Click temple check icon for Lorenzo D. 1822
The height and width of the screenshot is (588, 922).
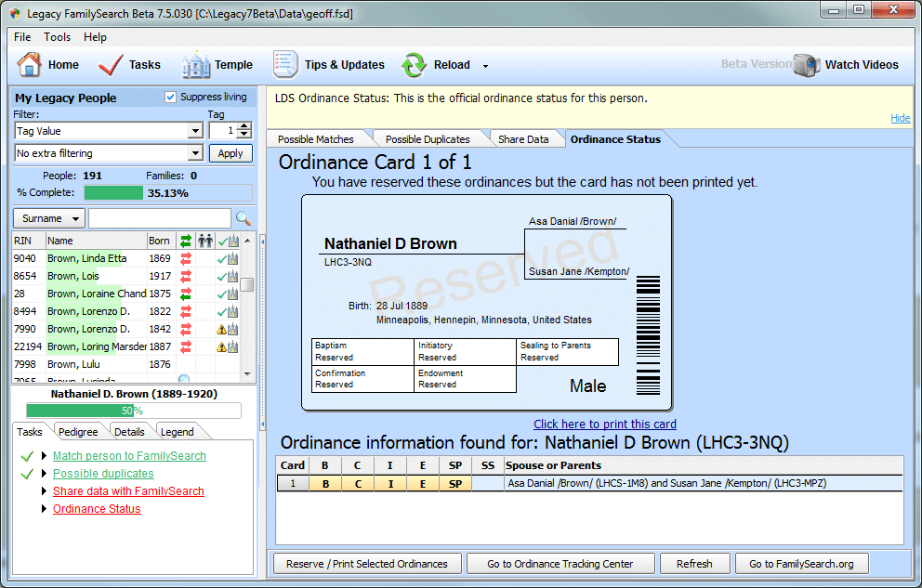point(228,311)
